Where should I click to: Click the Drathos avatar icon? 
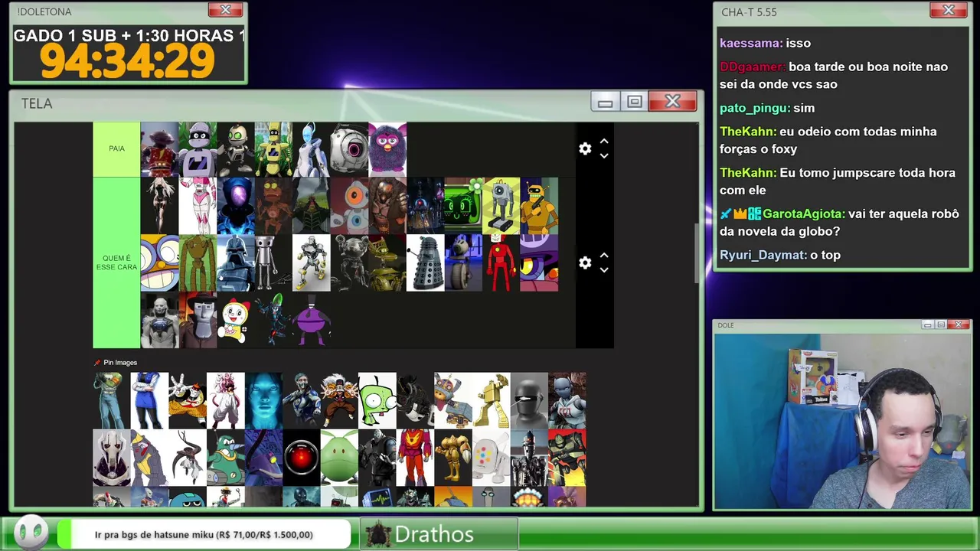pos(378,534)
